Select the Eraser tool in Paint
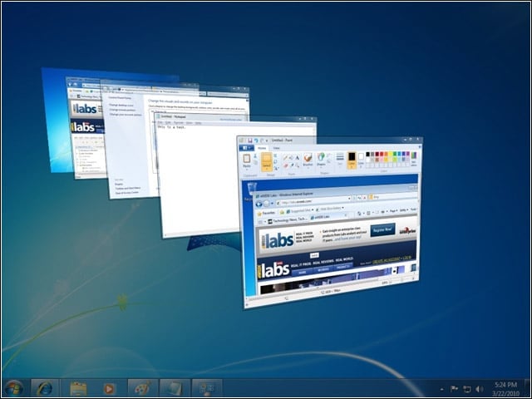 (x=286, y=165)
